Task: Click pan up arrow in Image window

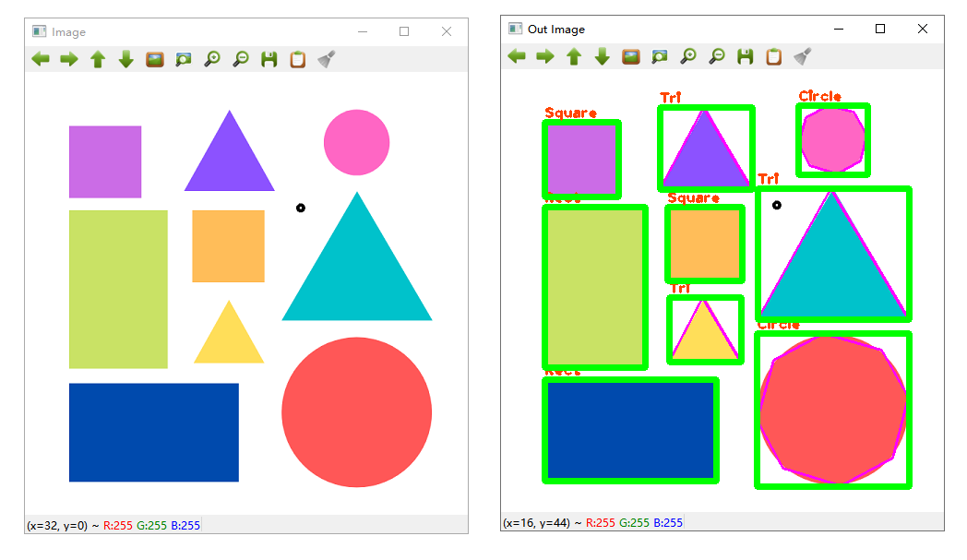Action: tap(98, 59)
